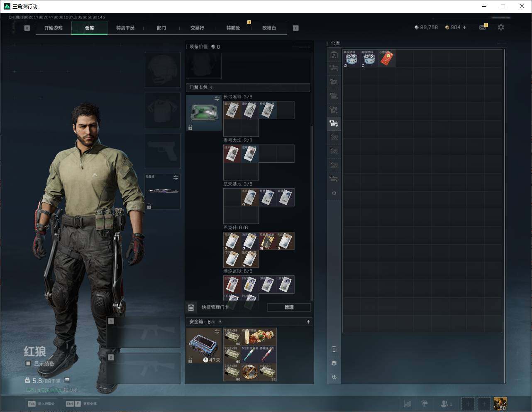Viewport: 532px width, 412px height.
Task: Click the empty helmet equipment slot
Action: point(162,69)
